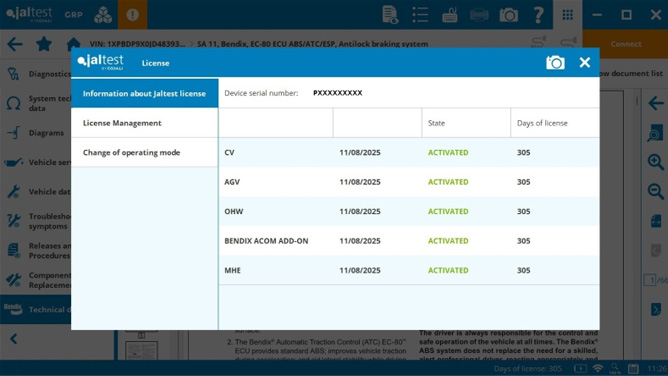Viewport: 668px width, 376px height.
Task: Go back using the left arrow icon
Action: click(15, 44)
